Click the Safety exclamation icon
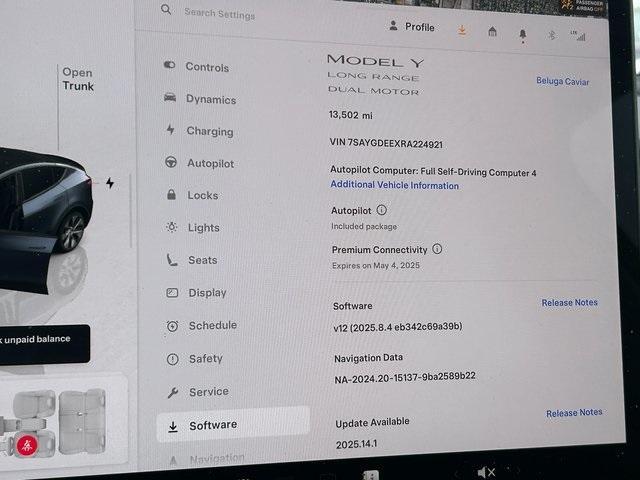 point(173,359)
